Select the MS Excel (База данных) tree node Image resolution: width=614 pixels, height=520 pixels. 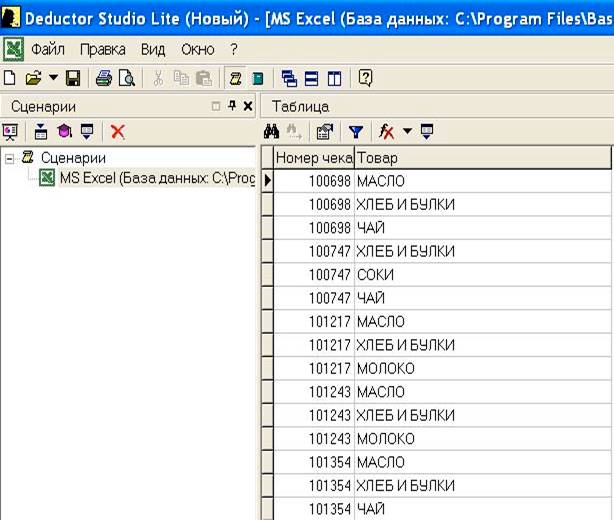157,178
